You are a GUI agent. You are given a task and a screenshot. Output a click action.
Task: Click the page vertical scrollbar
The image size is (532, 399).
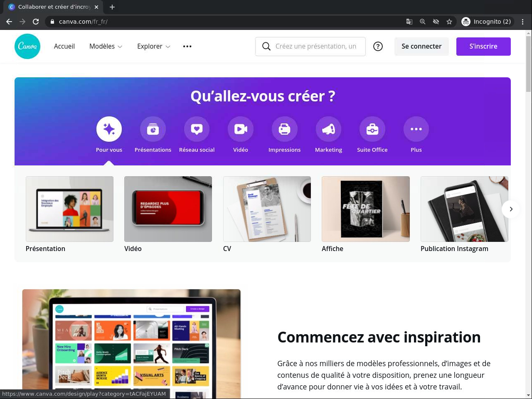pos(528,64)
